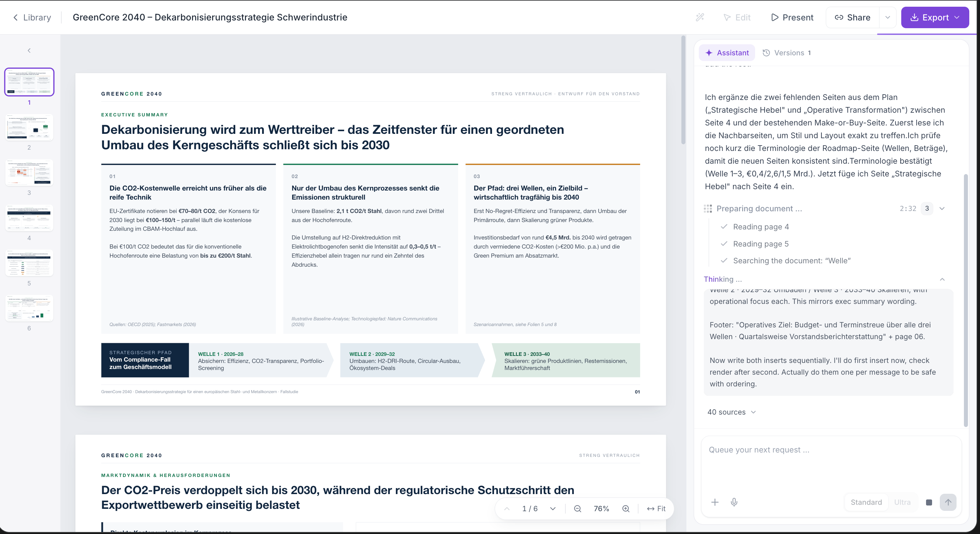Viewport: 980px width, 534px height.
Task: Click the microphone icon
Action: pos(734,502)
